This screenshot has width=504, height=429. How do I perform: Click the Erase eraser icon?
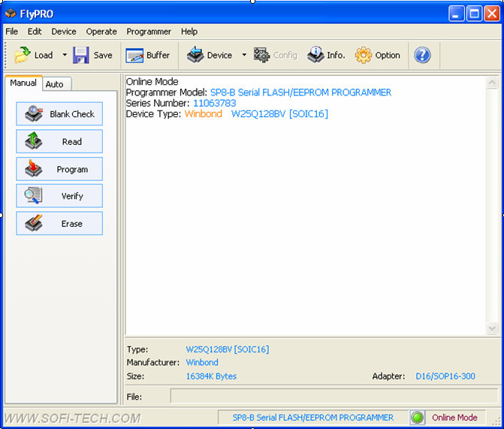[x=34, y=223]
